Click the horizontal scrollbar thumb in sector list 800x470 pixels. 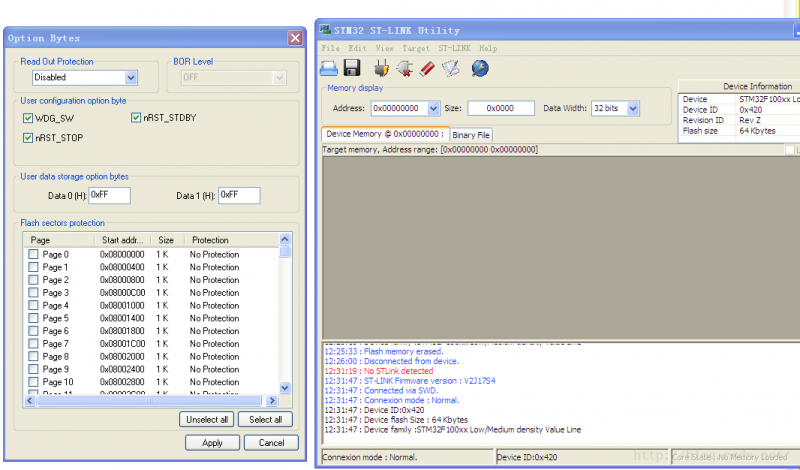point(149,401)
